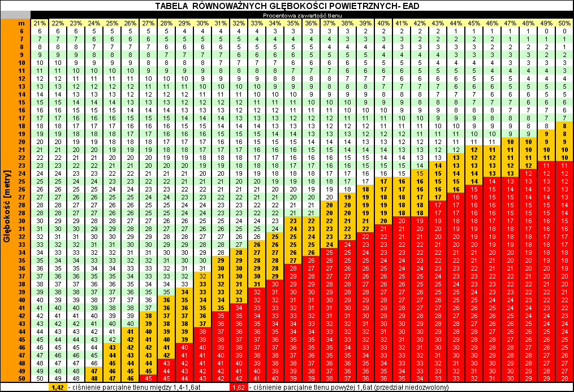Select the depth 50 row label

point(21,378)
